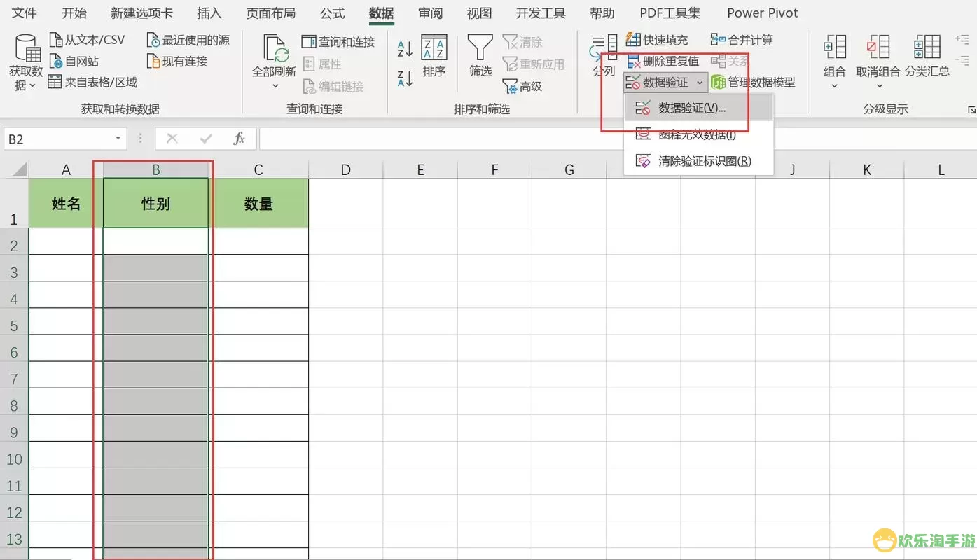Viewport: 977px width, 560px height.
Task: Open 分类汇总 subtotal dialog
Action: coord(927,56)
